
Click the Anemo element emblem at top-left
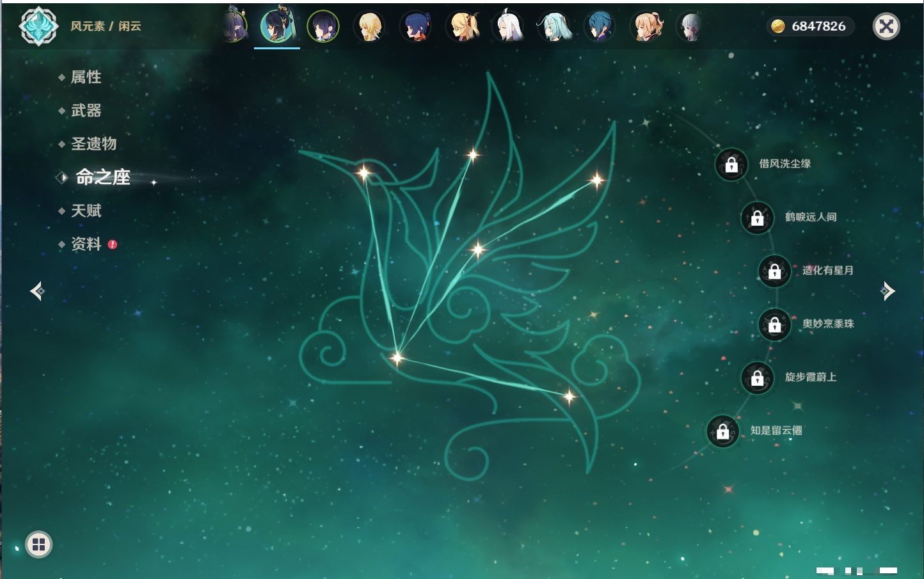(38, 26)
